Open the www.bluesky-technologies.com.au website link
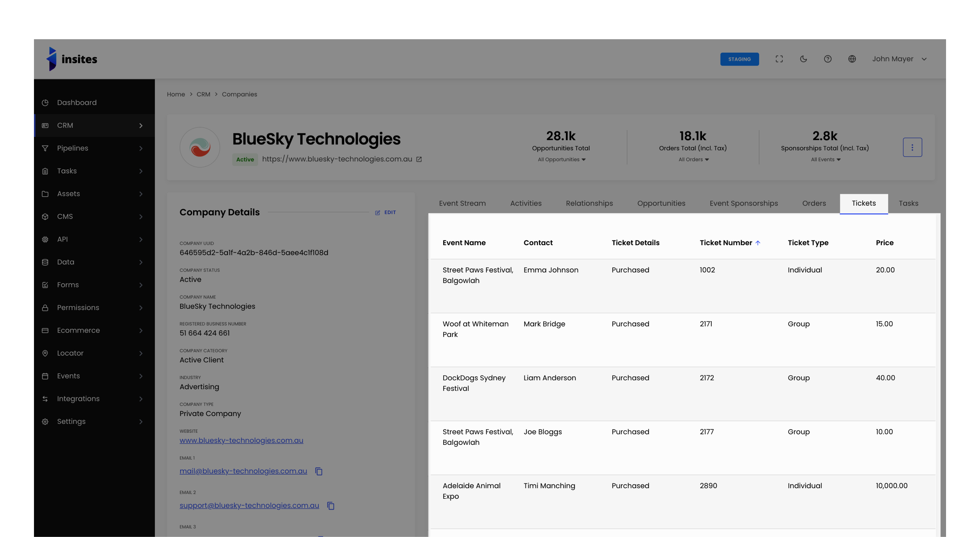The height and width of the screenshot is (537, 980). [x=241, y=440]
